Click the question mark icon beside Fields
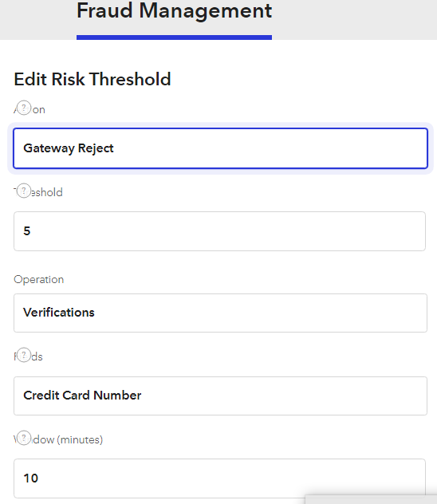Image resolution: width=437 pixels, height=504 pixels. pyautogui.click(x=24, y=355)
